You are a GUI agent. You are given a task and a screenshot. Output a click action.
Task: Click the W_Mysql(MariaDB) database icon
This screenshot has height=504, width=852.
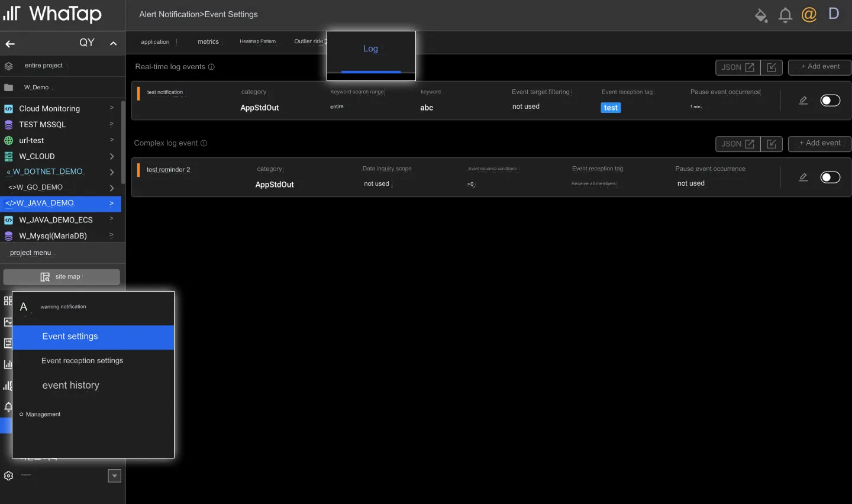[8, 236]
